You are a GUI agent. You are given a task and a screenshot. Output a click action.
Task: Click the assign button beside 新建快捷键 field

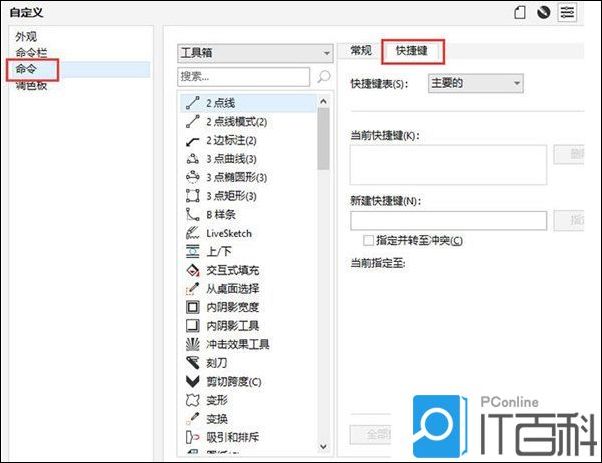569,220
